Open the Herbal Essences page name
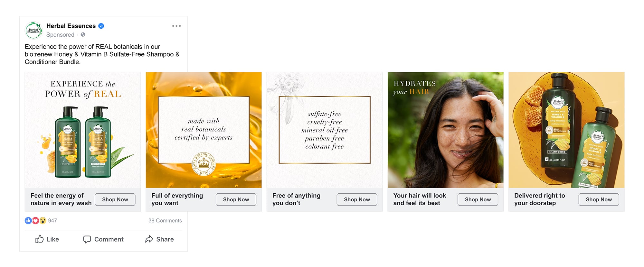The image size is (644, 267). click(71, 26)
